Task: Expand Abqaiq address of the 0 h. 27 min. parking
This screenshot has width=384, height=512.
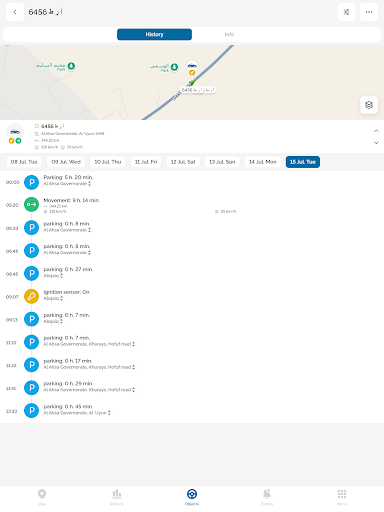Action: point(61,276)
